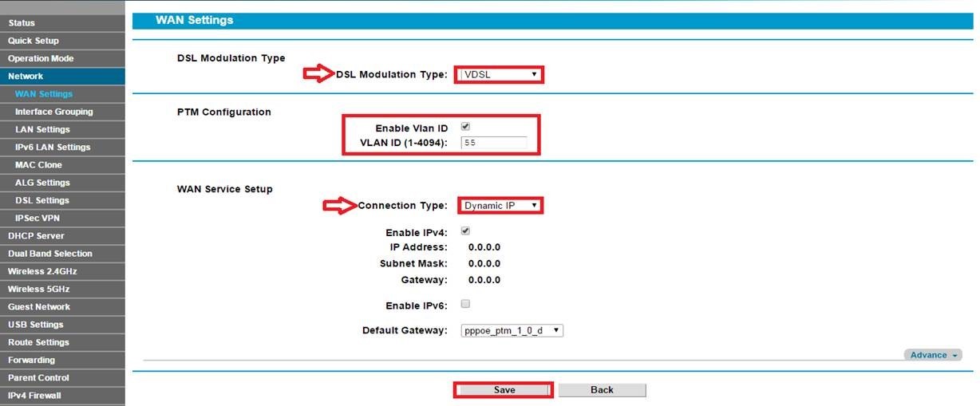Click the Subnet Mask value 0.0.0.0
Viewport: 980px width, 406px height.
484,263
